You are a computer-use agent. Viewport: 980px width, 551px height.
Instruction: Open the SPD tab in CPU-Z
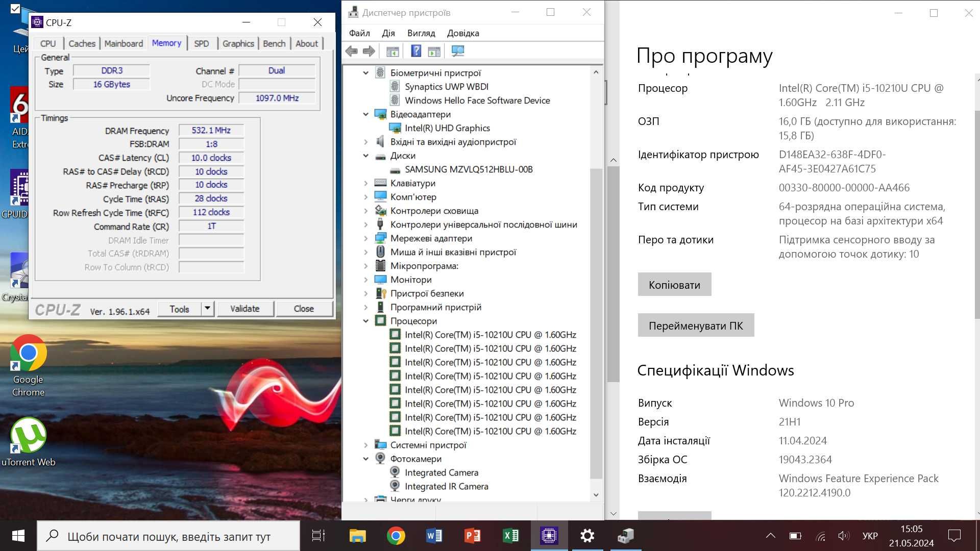click(x=202, y=44)
